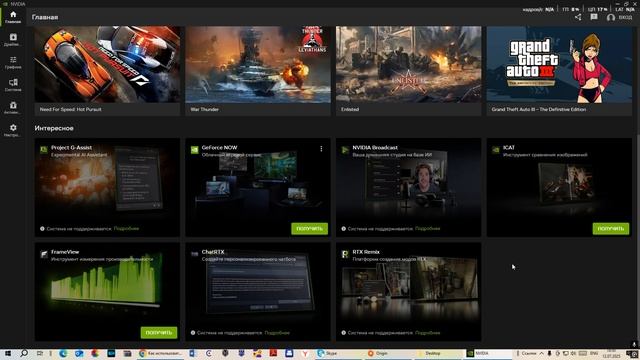Screen dimensions: 640x360
Task: Open the Windows Start button
Action: 7,353
